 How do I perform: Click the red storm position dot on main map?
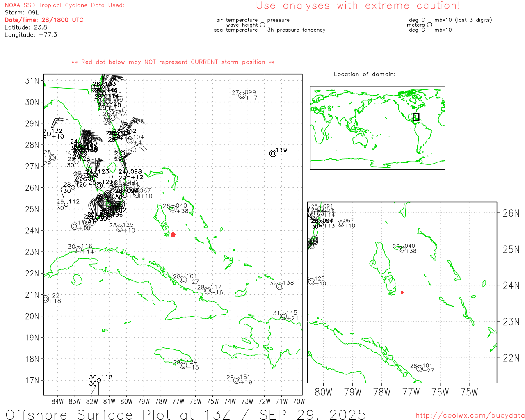[173, 235]
